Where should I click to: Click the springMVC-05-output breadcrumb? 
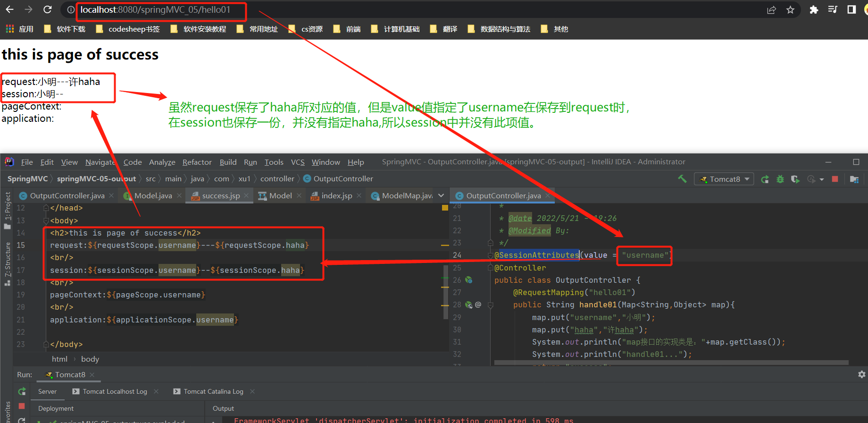[x=96, y=178]
